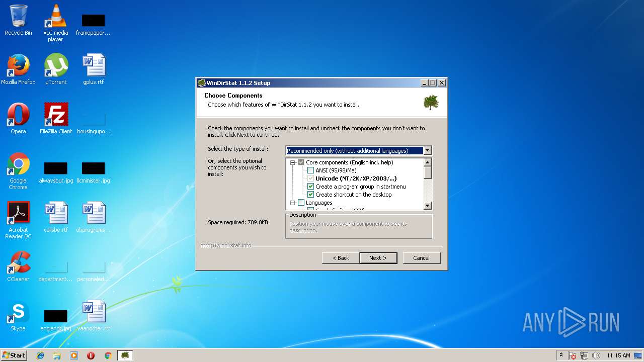
Task: Open vaanother.rtf document icon
Action: pos(94,316)
